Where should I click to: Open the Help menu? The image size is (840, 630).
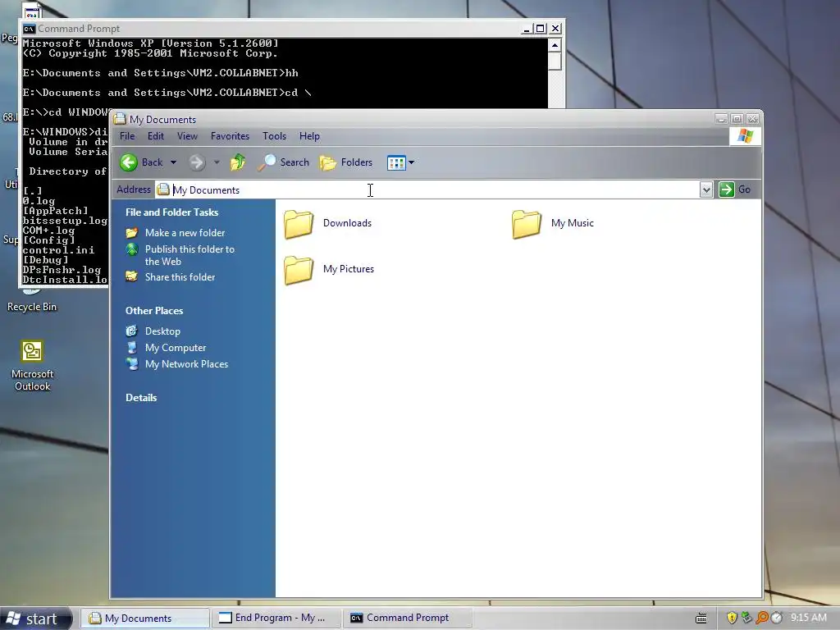point(309,136)
